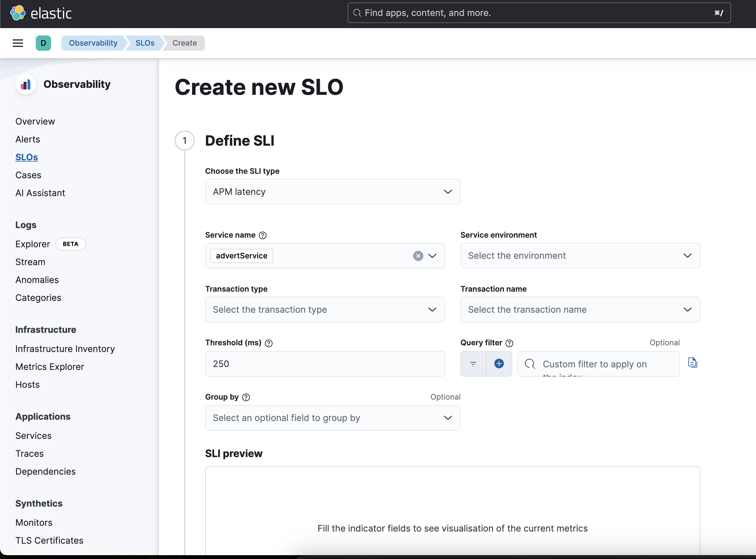Open the Transaction name dropdown

point(580,309)
